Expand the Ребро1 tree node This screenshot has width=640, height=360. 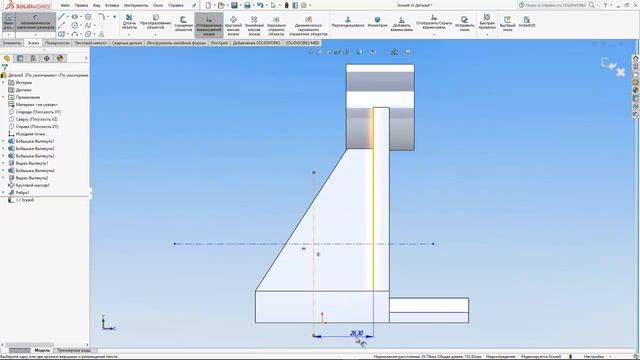click(4, 193)
